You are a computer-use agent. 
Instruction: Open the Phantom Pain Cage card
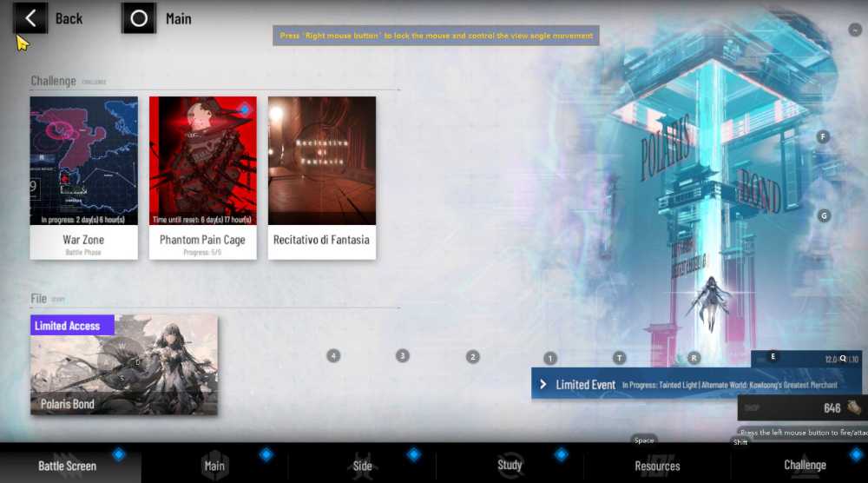(202, 178)
